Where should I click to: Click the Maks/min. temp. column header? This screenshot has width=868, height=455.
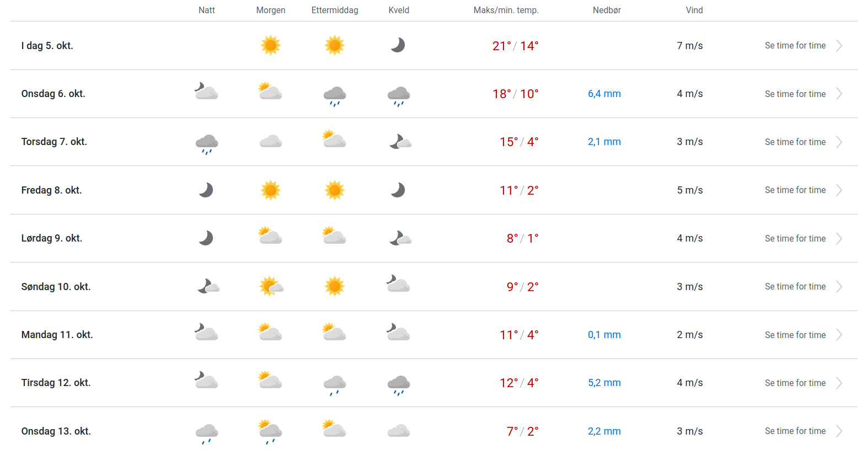(x=506, y=10)
